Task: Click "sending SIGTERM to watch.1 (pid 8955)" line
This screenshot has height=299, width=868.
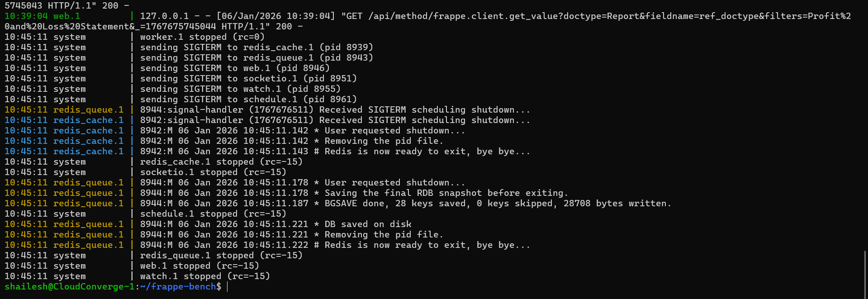Action: [240, 89]
